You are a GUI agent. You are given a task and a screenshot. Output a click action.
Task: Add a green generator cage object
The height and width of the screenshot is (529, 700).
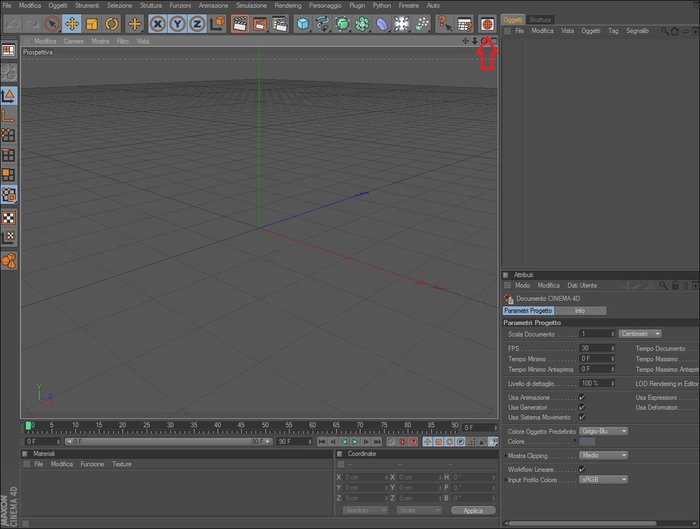342,24
